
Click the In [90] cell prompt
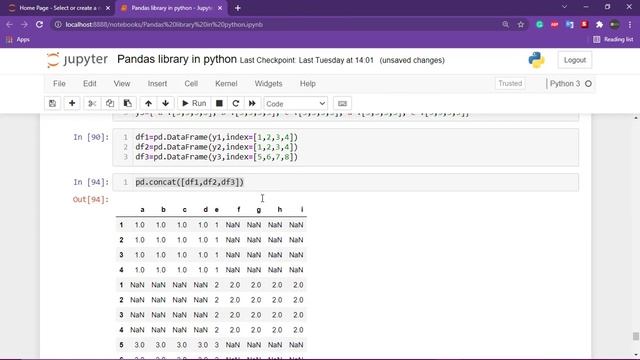pyautogui.click(x=91, y=137)
